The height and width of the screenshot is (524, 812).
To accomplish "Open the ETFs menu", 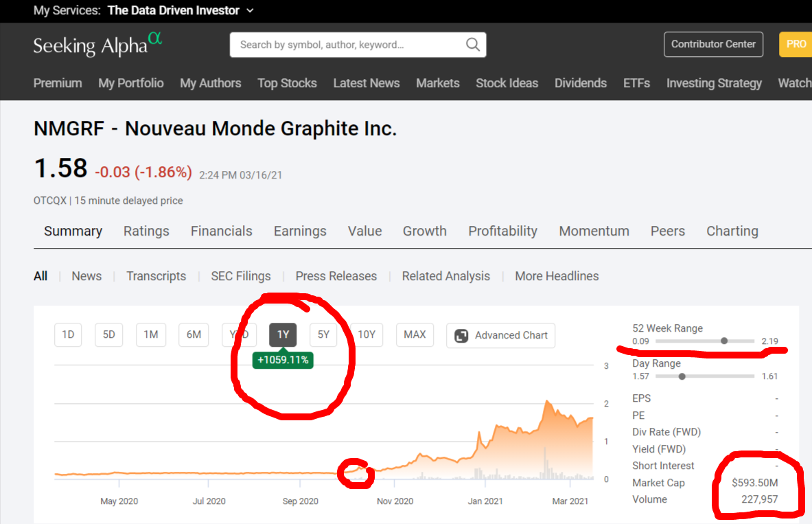I will (636, 83).
